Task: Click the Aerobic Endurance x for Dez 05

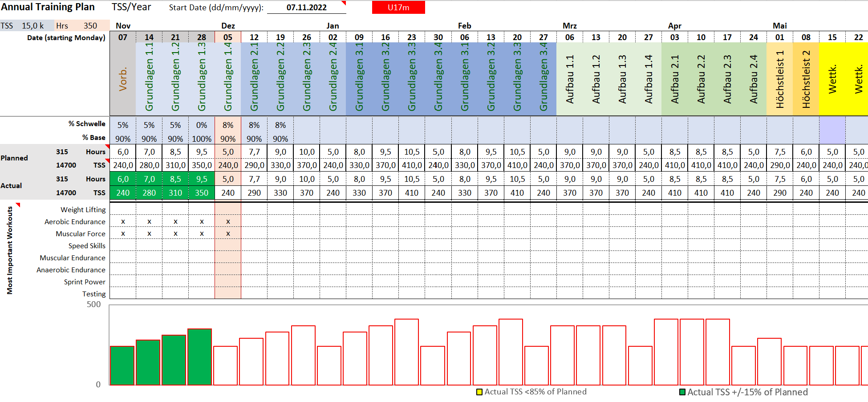Action: coord(228,222)
